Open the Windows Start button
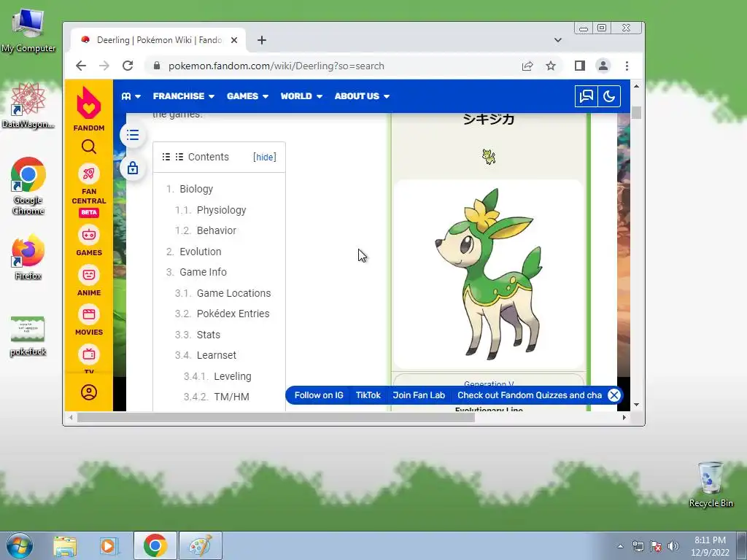The height and width of the screenshot is (560, 747). [20, 545]
